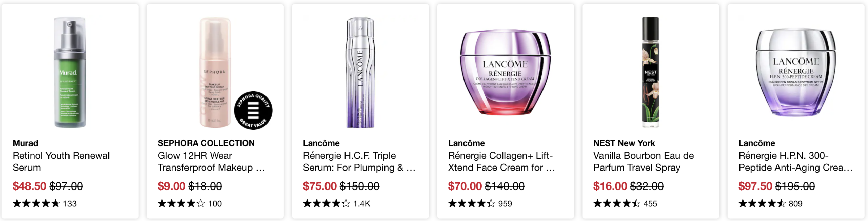The width and height of the screenshot is (868, 221).
Task: Open the star rating with 1.4K reviews
Action: (336, 203)
